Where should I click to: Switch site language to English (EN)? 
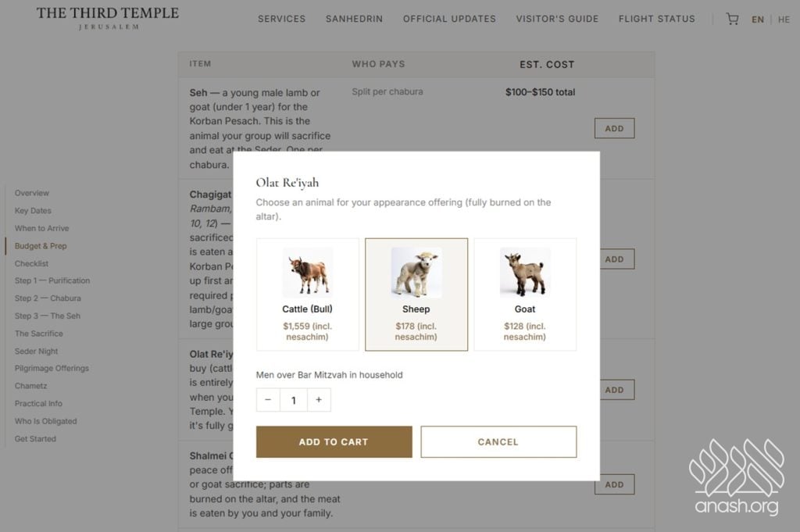point(758,20)
